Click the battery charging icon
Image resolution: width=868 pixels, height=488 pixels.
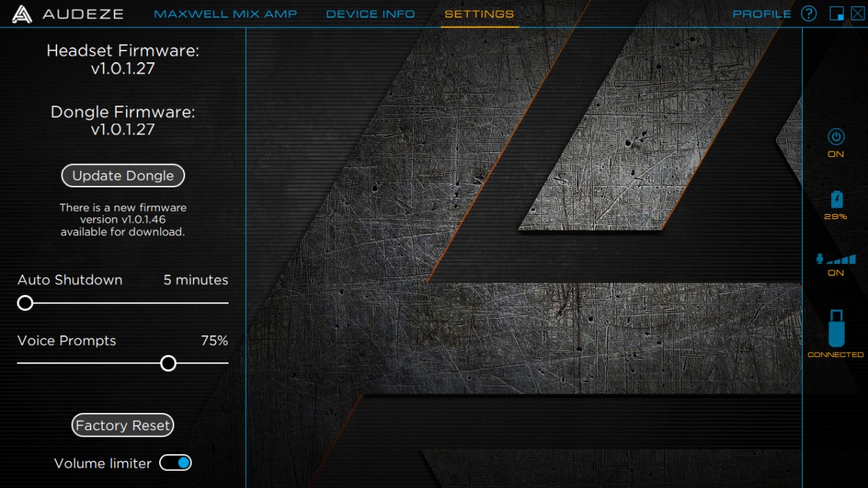tap(836, 199)
